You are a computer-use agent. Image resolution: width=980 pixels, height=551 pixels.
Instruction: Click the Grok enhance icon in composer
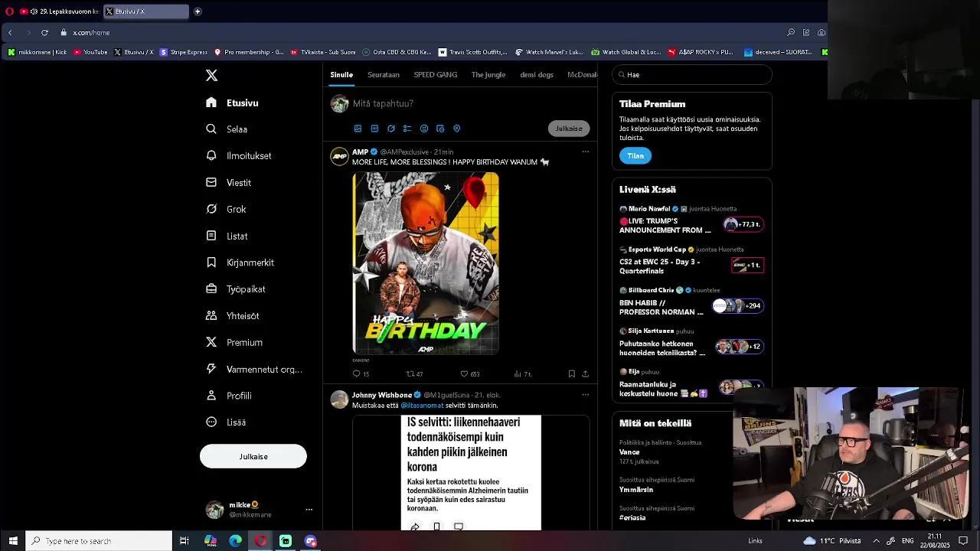pos(391,129)
